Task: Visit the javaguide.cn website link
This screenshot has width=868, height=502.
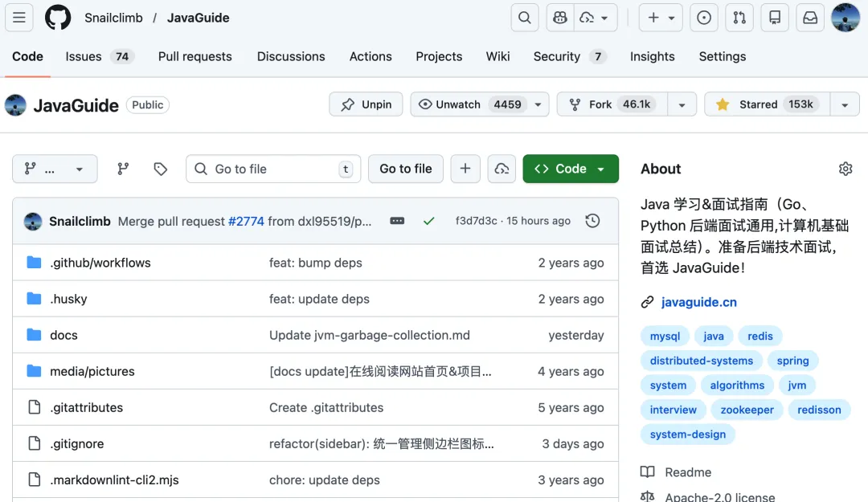Action: tap(698, 302)
